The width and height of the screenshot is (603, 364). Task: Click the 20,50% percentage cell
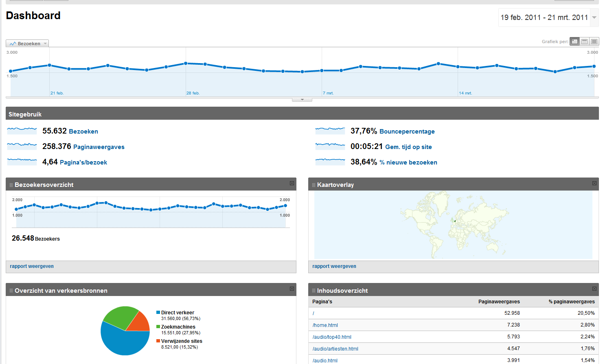tap(586, 313)
